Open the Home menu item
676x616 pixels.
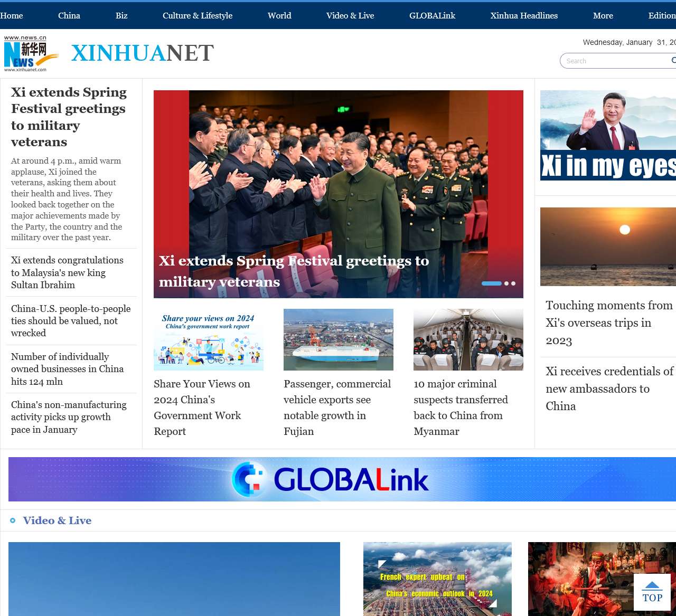12,15
